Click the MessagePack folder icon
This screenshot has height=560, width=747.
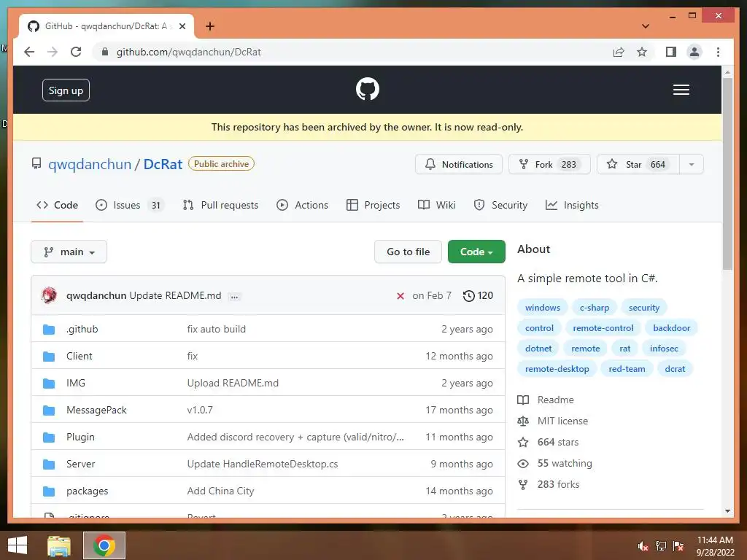tap(49, 410)
